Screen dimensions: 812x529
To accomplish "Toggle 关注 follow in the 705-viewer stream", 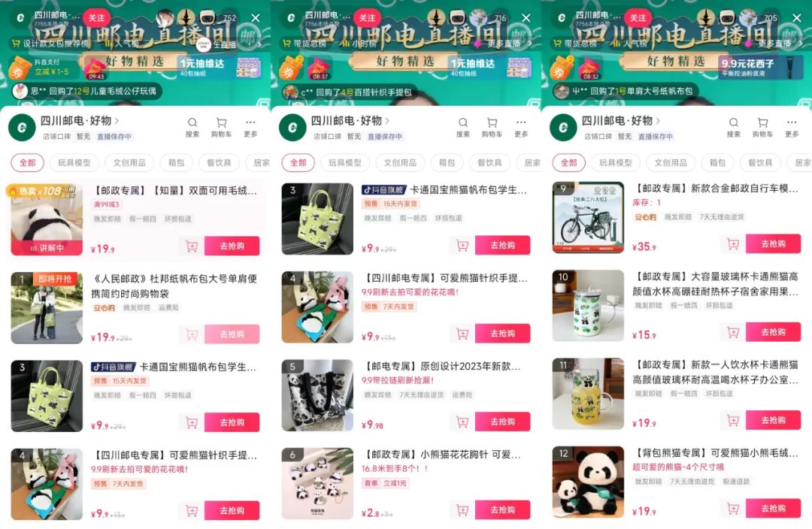I will 638,18.
